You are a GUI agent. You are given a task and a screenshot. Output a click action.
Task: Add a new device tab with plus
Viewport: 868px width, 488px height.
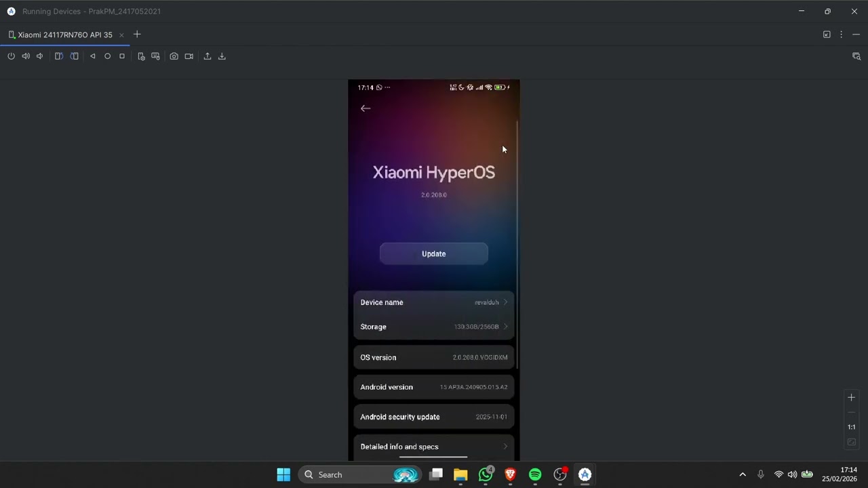click(137, 35)
